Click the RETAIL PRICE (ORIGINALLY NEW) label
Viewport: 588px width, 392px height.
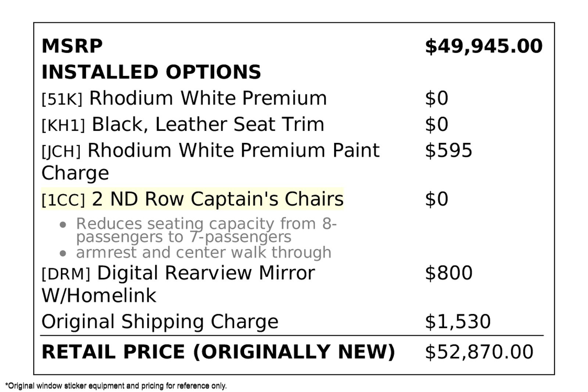pyautogui.click(x=218, y=352)
